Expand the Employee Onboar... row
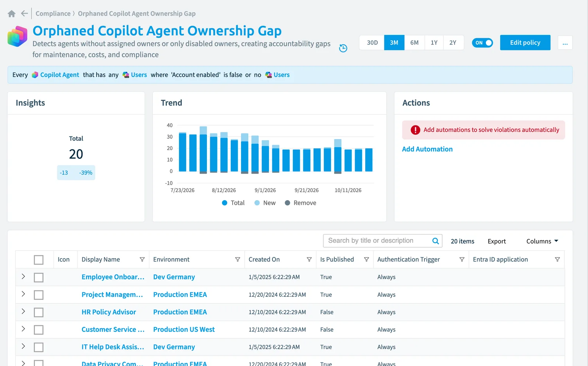Viewport: 588px width, 366px height. pos(23,276)
